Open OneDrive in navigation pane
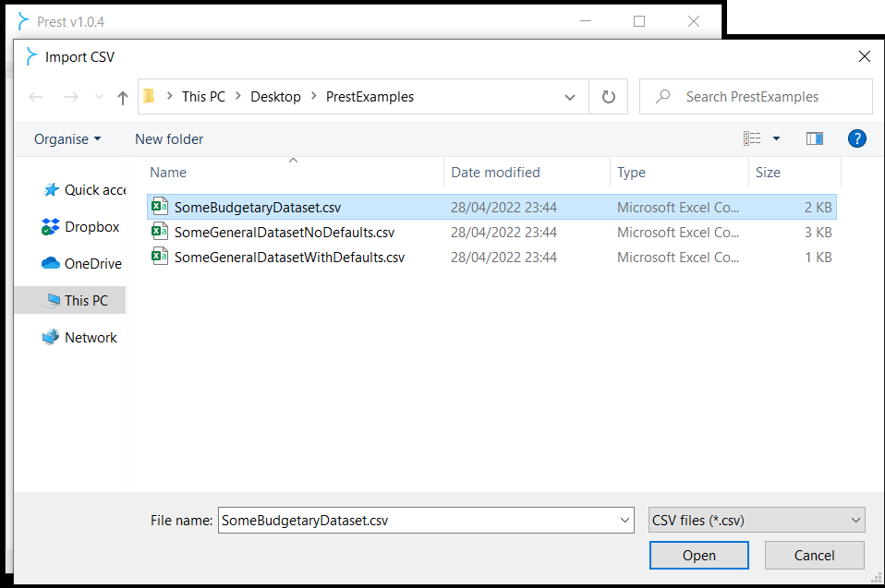Screen dimensions: 885x588 [x=82, y=263]
